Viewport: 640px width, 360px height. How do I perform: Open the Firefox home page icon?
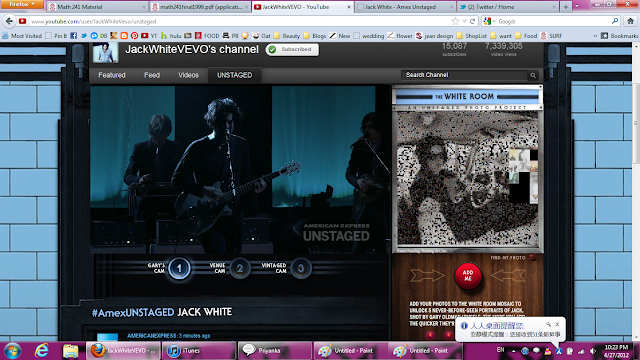(x=631, y=21)
